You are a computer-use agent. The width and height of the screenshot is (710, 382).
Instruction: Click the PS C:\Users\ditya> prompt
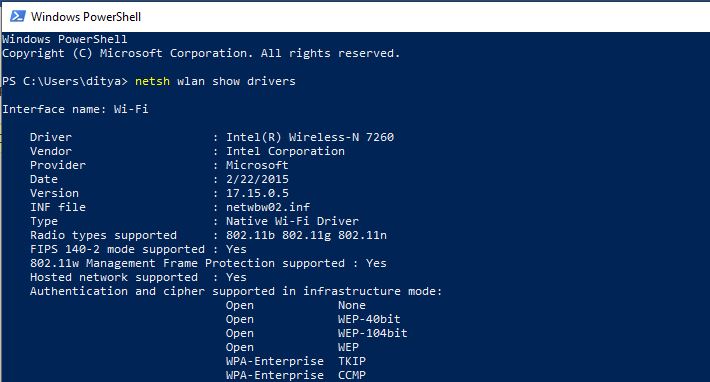(65, 81)
